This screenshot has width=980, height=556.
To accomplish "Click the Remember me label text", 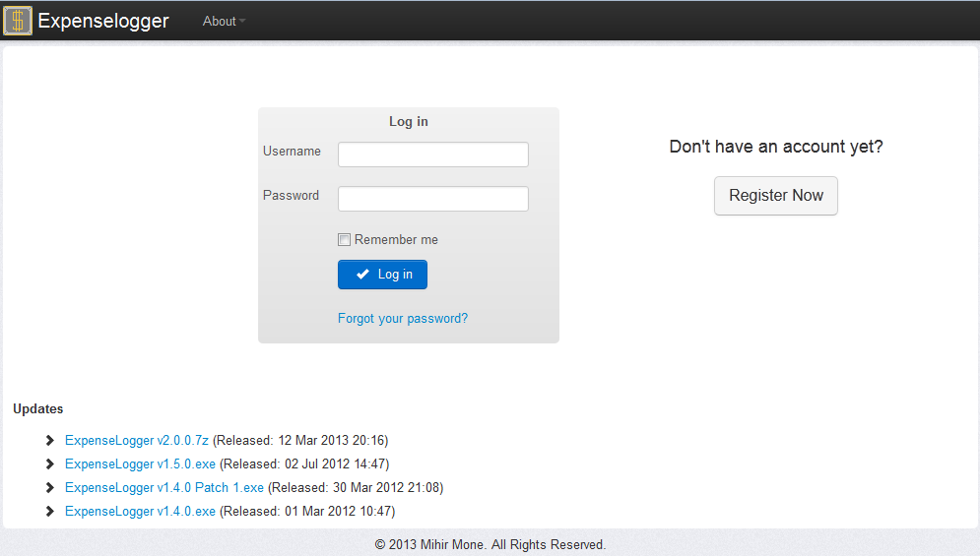I will (x=396, y=240).
